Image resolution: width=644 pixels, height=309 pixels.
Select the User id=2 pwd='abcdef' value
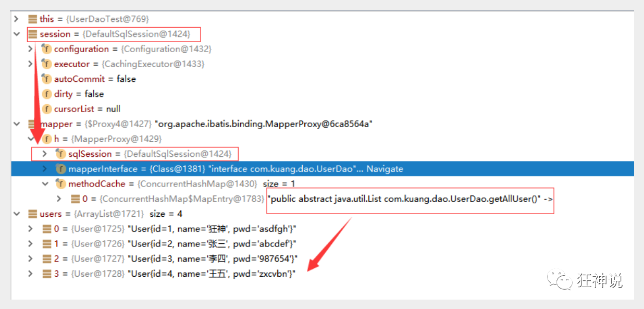[x=212, y=244]
